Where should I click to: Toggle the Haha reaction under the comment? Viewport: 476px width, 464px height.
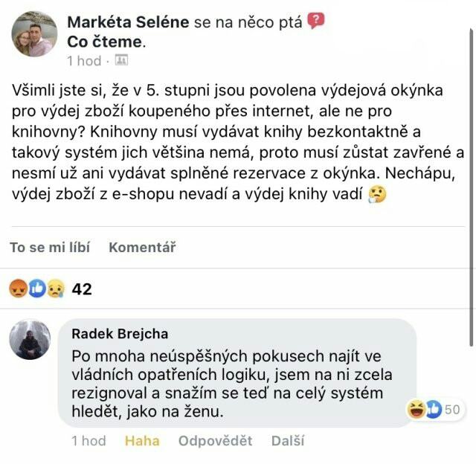coord(142,441)
